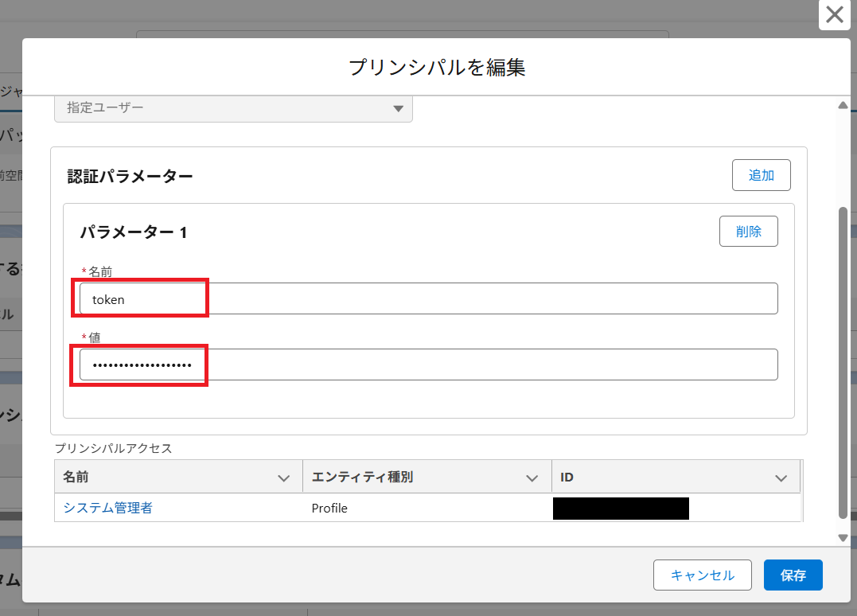This screenshot has width=857, height=616.
Task: Save changes with the 保存 button
Action: [x=793, y=575]
